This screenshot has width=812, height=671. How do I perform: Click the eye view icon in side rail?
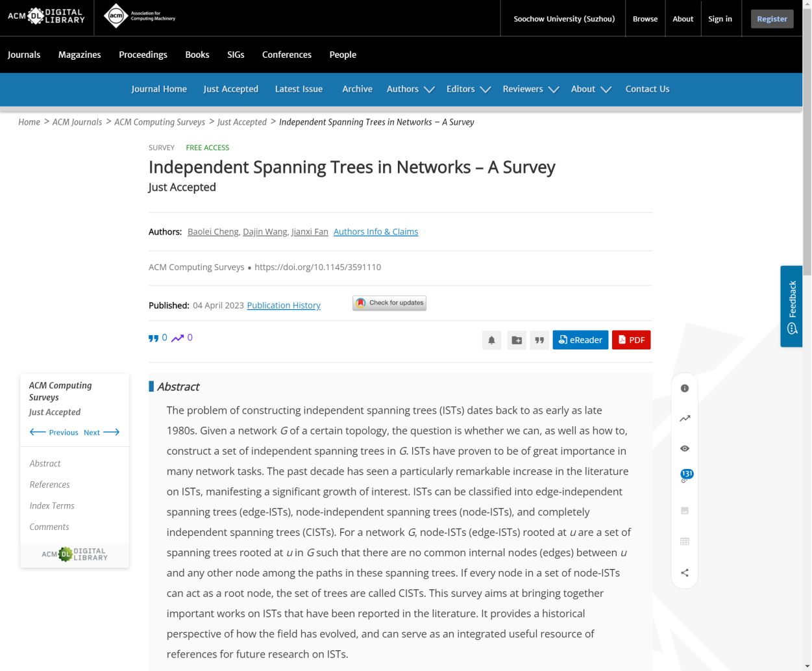click(x=685, y=449)
